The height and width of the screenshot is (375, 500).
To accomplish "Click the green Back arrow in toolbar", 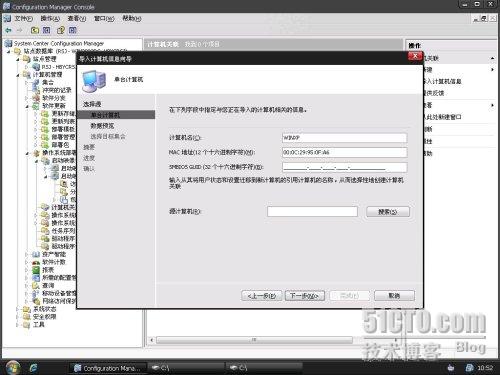I will (x=8, y=30).
